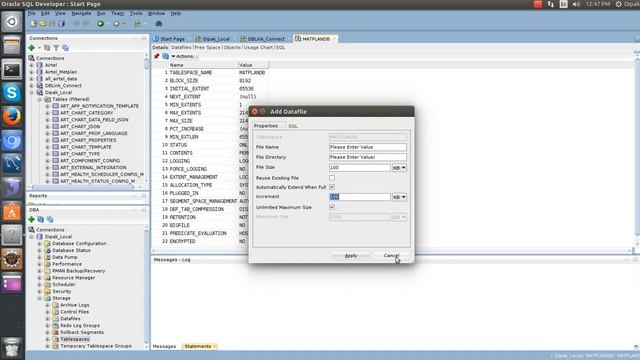Click the schema browser icon in Connections toolbar
This screenshot has height=360, width=640.
[65, 48]
